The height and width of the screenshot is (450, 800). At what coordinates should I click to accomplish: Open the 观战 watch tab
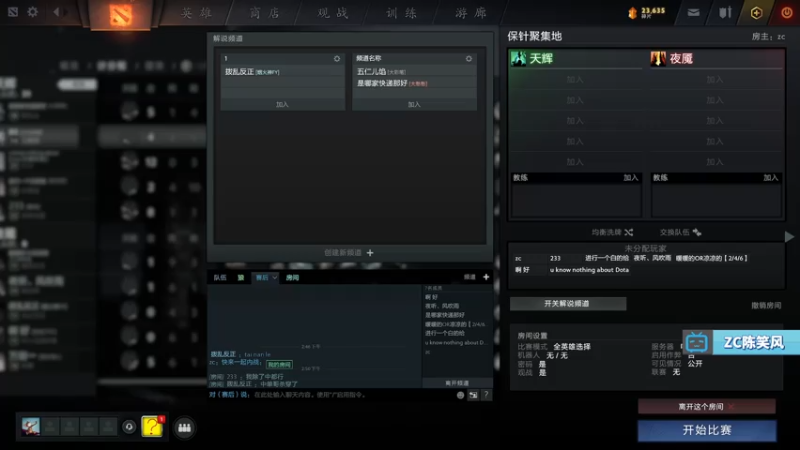click(333, 13)
